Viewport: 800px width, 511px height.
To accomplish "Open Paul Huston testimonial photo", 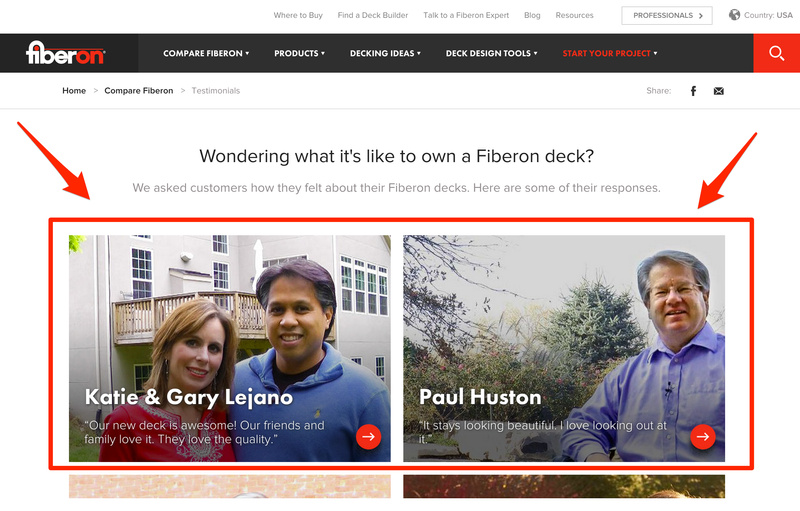I will pyautogui.click(x=564, y=348).
